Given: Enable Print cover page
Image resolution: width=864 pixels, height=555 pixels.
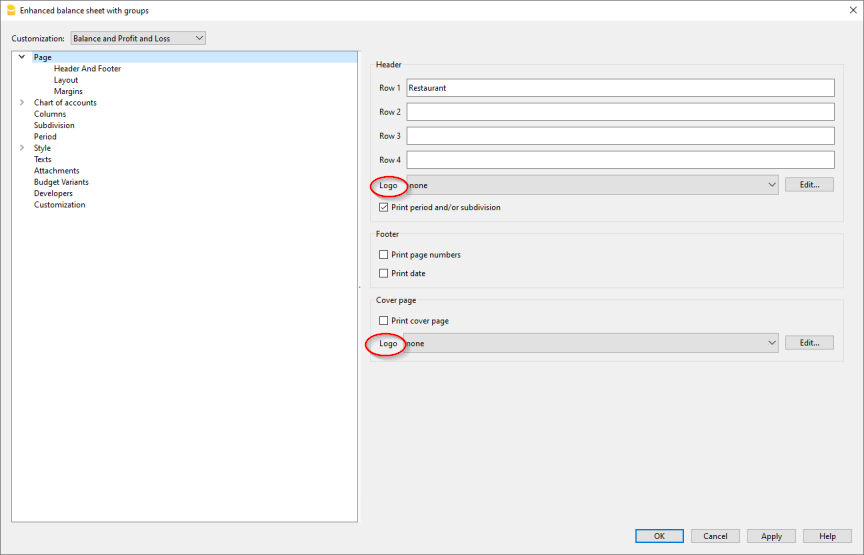Looking at the screenshot, I should click(384, 321).
